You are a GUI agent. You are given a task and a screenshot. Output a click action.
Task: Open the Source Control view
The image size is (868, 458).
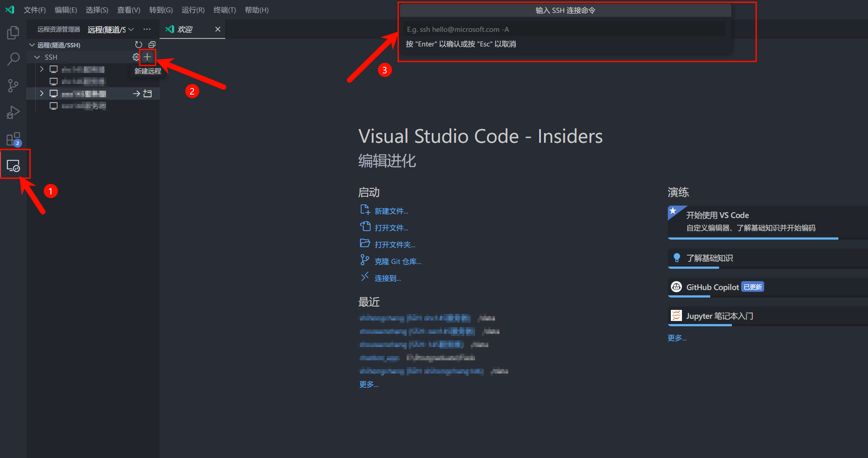point(13,86)
